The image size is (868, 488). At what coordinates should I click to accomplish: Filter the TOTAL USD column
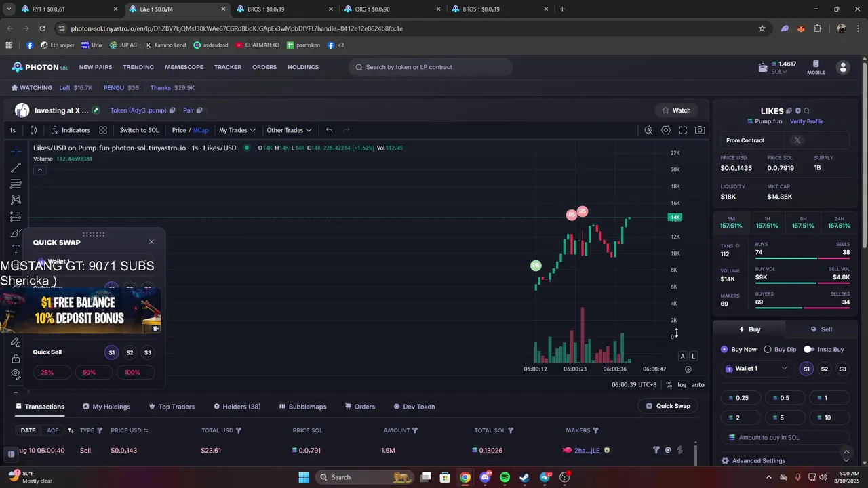tap(239, 430)
